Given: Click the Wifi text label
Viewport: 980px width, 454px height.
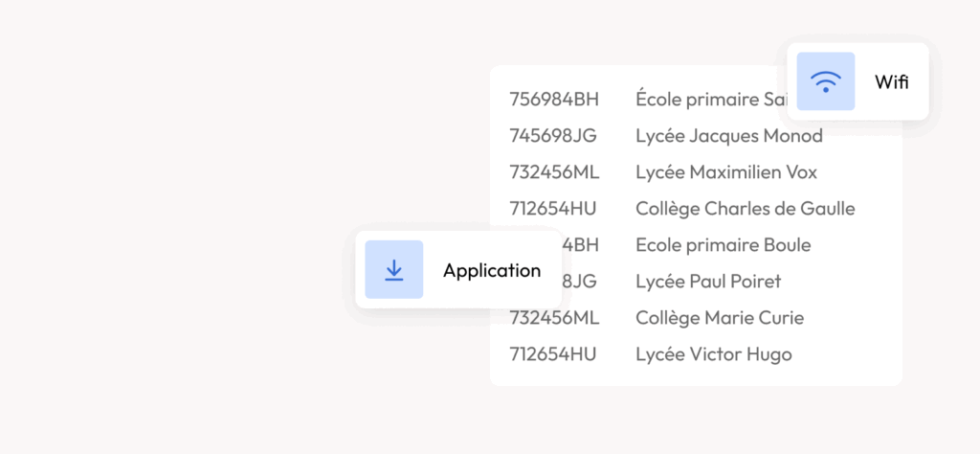Looking at the screenshot, I should [891, 81].
